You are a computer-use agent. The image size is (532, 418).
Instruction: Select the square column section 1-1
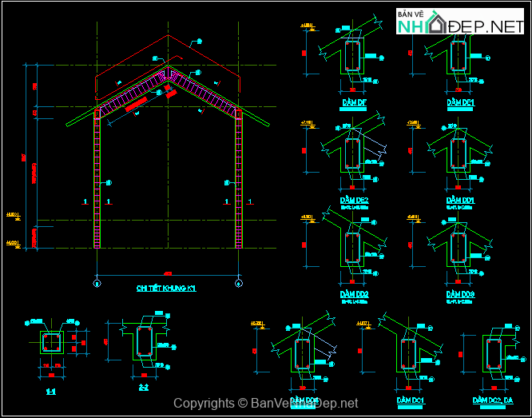51,344
